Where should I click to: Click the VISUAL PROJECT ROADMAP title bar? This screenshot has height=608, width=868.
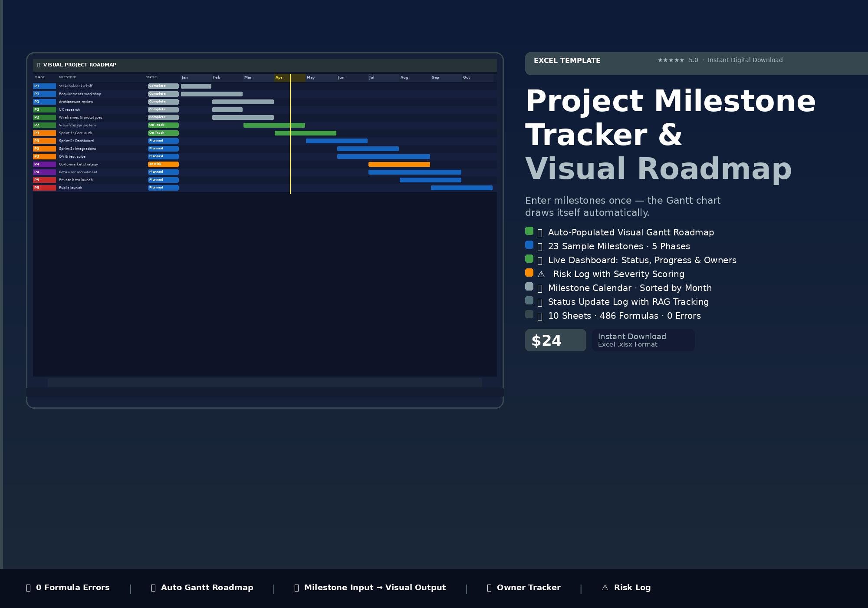pos(265,65)
